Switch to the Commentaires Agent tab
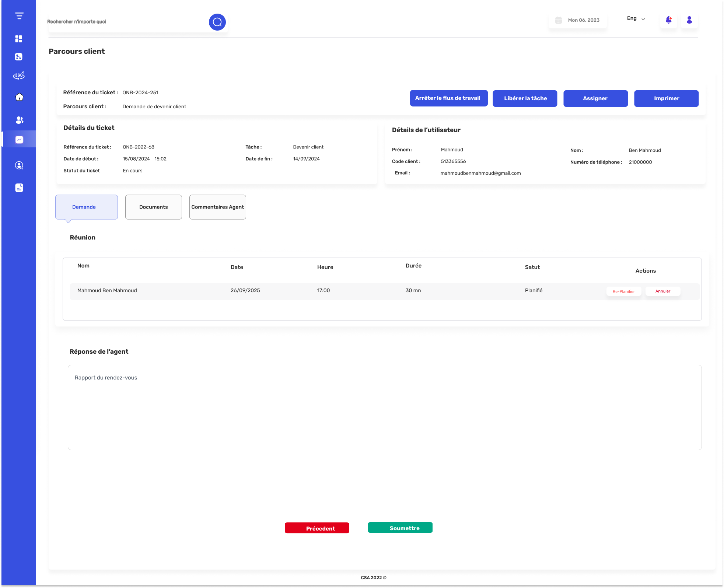Viewport: 724px width, 588px height. pyautogui.click(x=218, y=207)
